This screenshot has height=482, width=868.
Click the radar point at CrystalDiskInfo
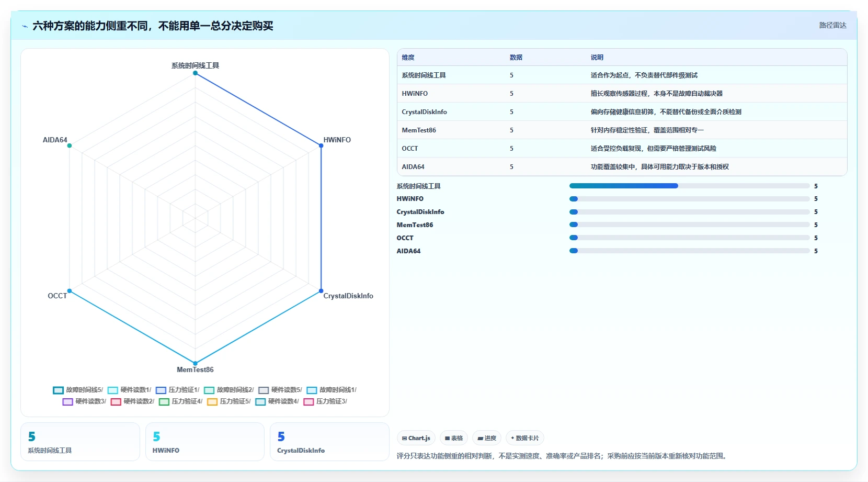(x=321, y=291)
